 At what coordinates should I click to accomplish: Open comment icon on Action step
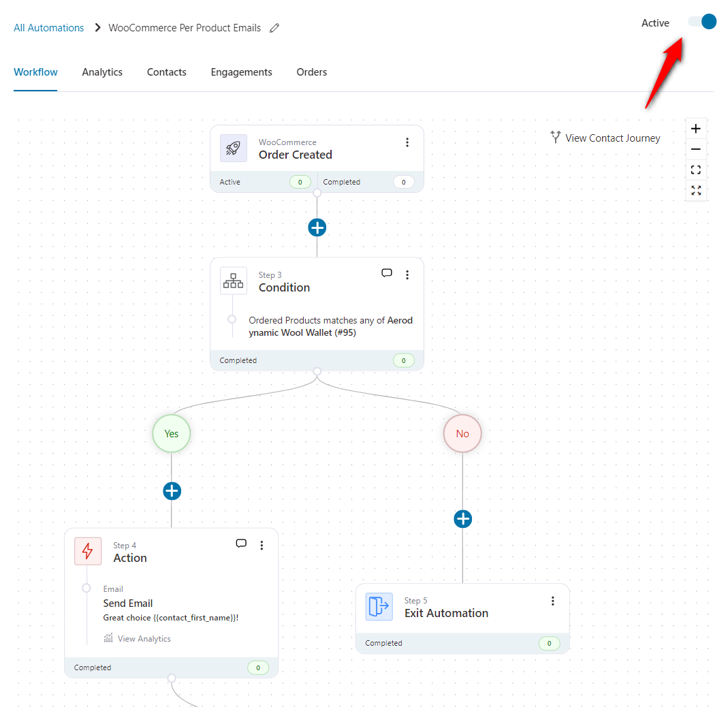point(241,544)
